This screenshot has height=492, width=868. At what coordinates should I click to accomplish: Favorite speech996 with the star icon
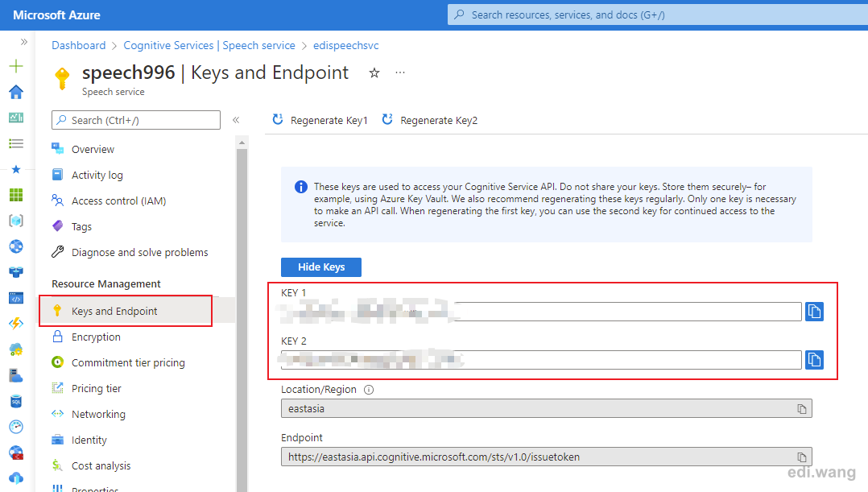coord(374,73)
